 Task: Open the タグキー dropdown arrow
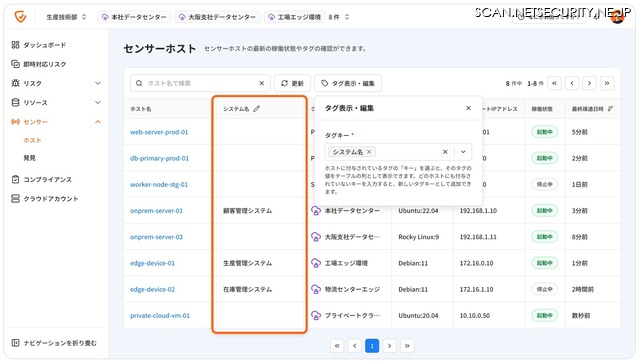(x=463, y=152)
